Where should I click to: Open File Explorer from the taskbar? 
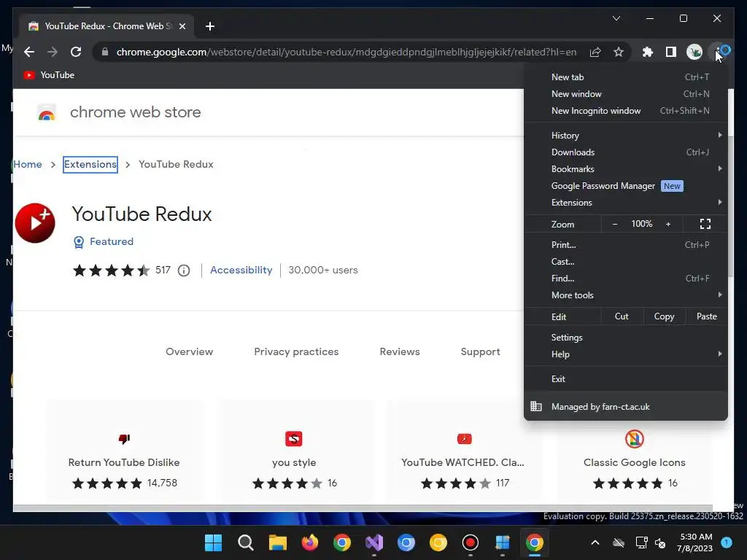(x=277, y=542)
